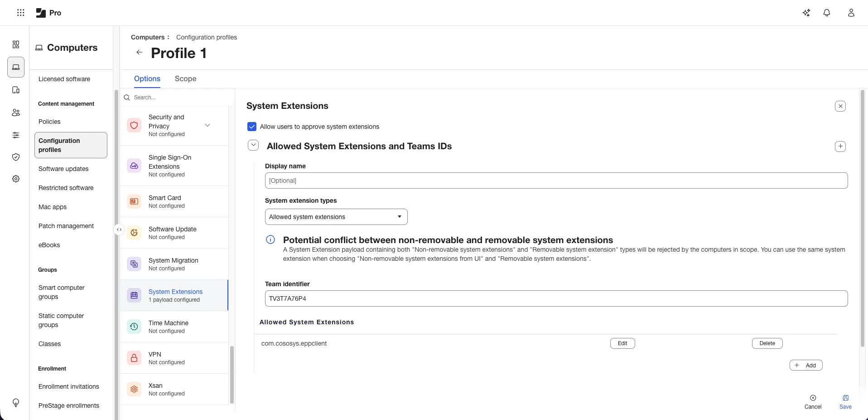Click the Team identifier input field
868x420 pixels.
(x=556, y=298)
